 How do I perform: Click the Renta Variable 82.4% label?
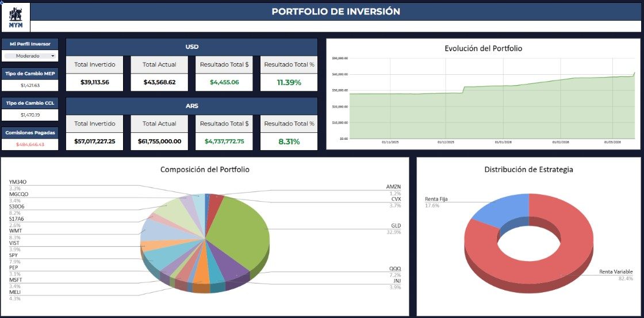coord(616,275)
